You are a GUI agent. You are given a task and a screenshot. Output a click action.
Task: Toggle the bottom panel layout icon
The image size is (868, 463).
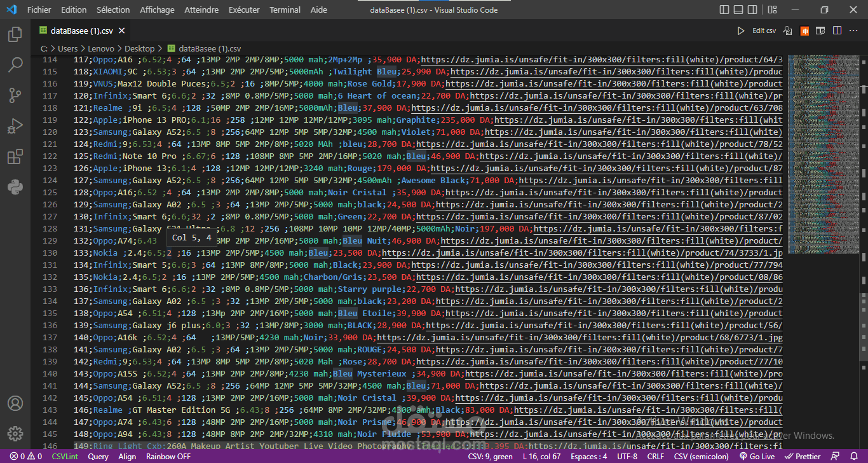pyautogui.click(x=740, y=10)
